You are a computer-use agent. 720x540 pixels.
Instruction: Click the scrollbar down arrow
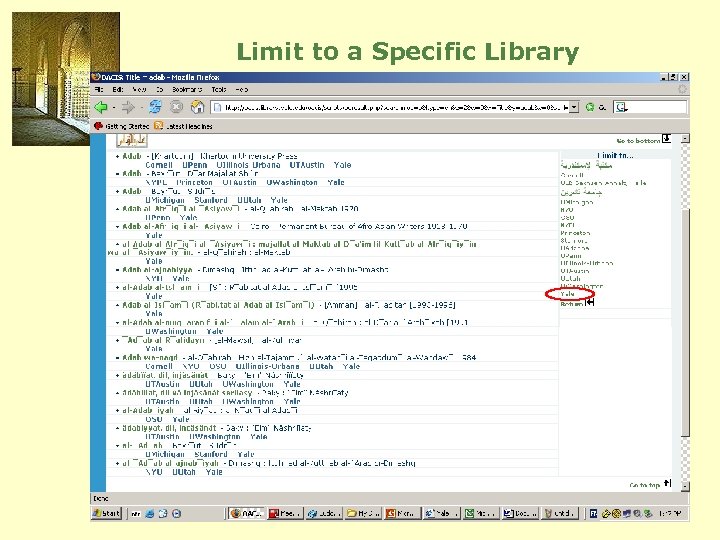[x=685, y=486]
